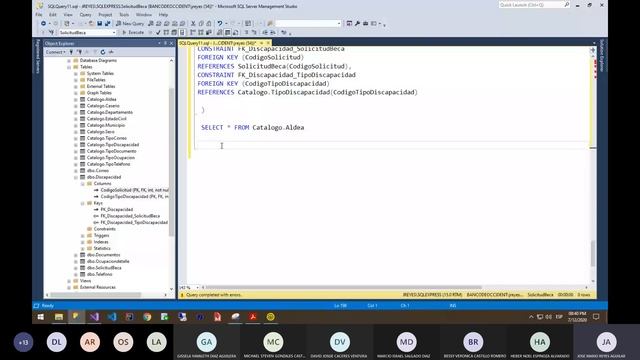
Task: Click the Quick Launch search field
Action: pyautogui.click(x=531, y=5)
